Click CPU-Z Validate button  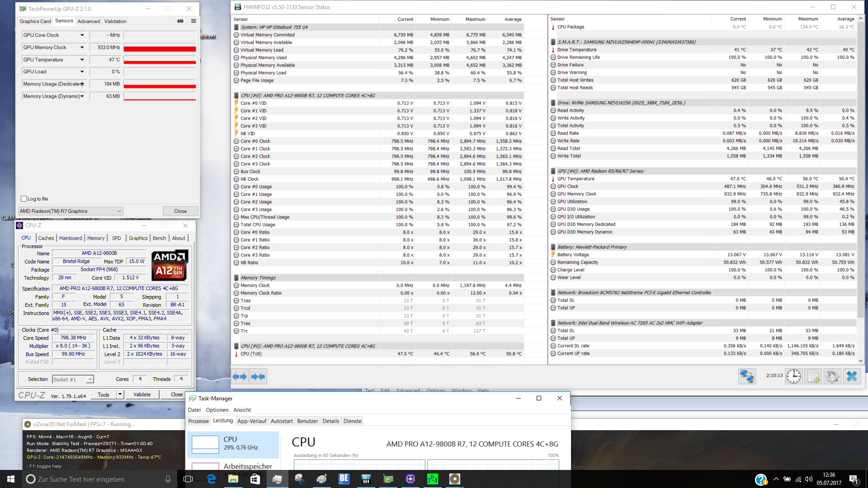click(x=142, y=394)
